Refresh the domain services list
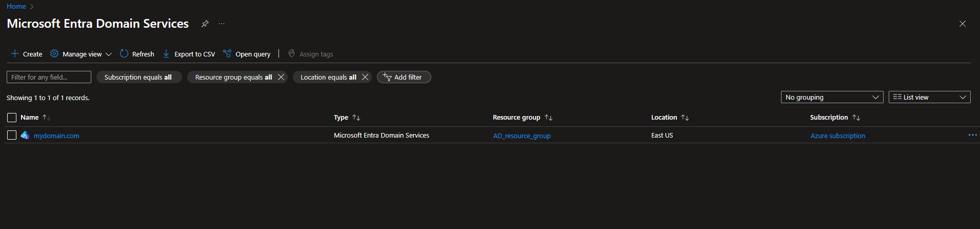The height and width of the screenshot is (229, 980). coord(137,54)
